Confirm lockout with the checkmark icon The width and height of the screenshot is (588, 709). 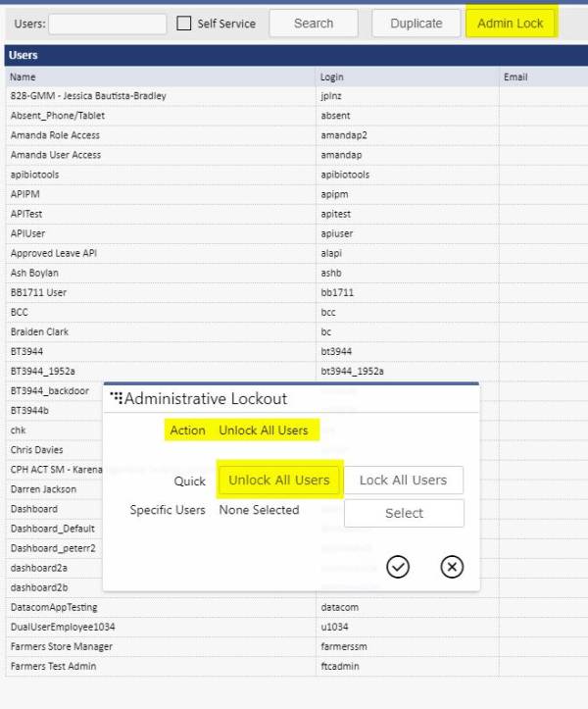tap(398, 567)
